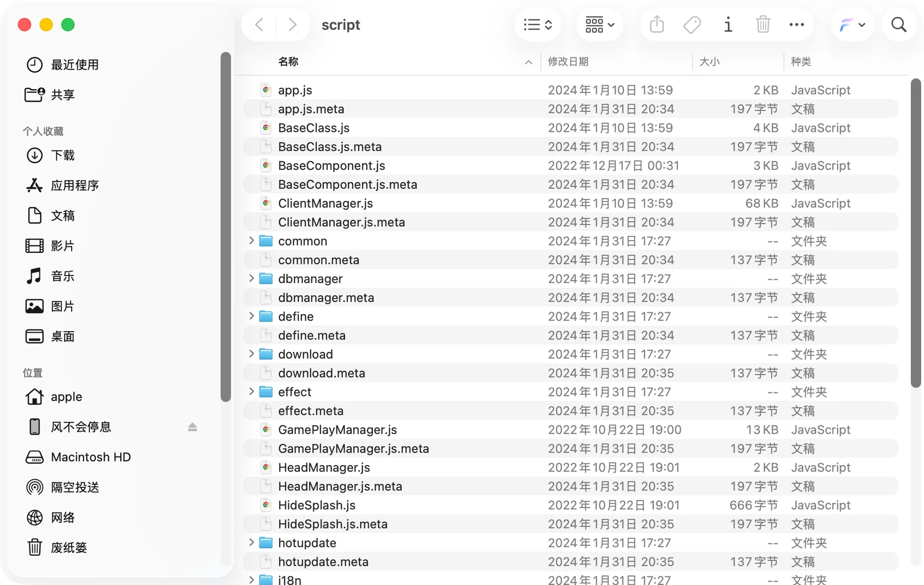The width and height of the screenshot is (924, 585).
Task: Open the group-by grid dropdown
Action: click(x=600, y=25)
